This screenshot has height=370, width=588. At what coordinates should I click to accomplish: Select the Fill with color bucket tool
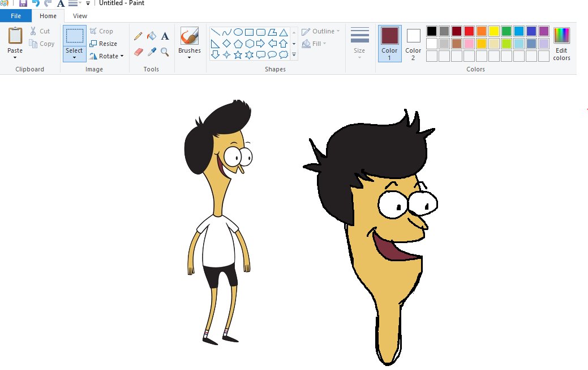click(x=152, y=36)
